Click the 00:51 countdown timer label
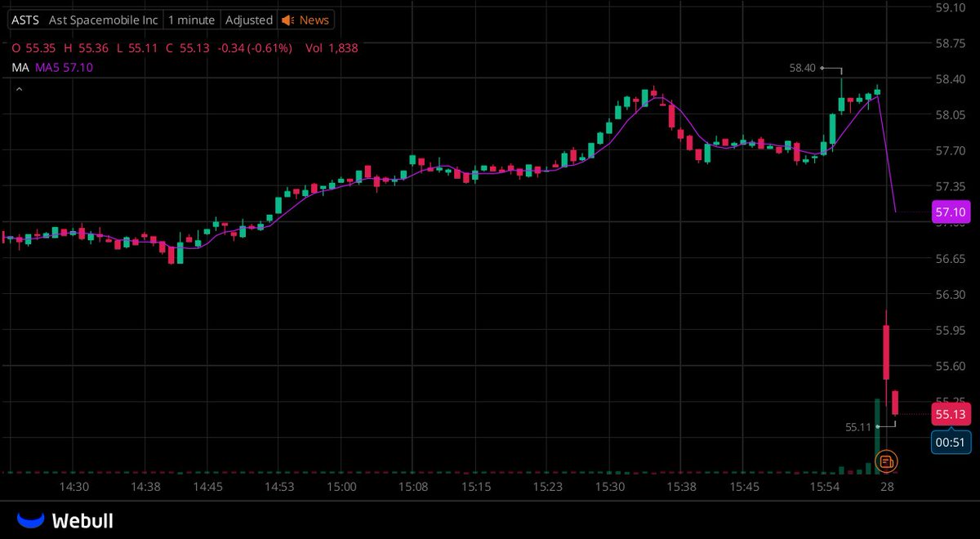 click(x=951, y=443)
